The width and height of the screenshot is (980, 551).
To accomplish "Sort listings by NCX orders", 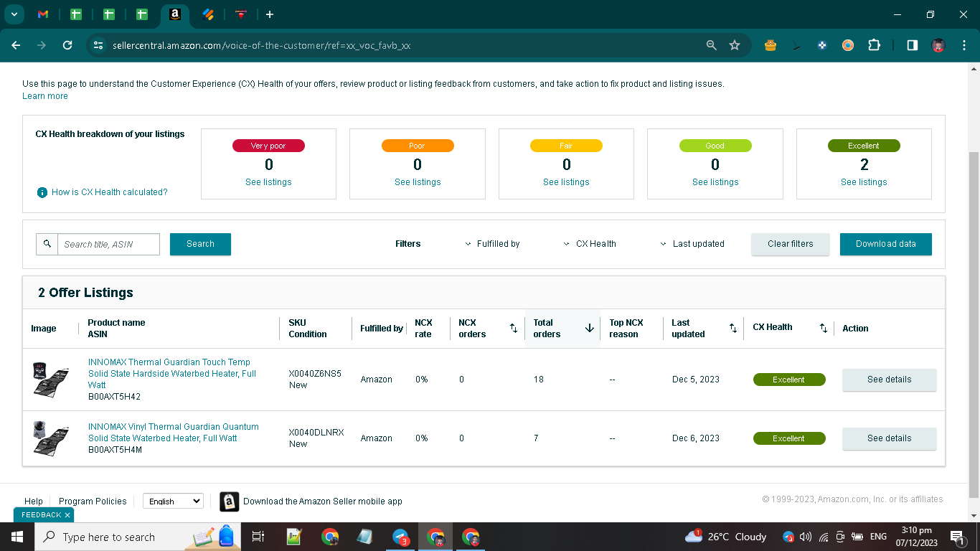I will (x=514, y=329).
